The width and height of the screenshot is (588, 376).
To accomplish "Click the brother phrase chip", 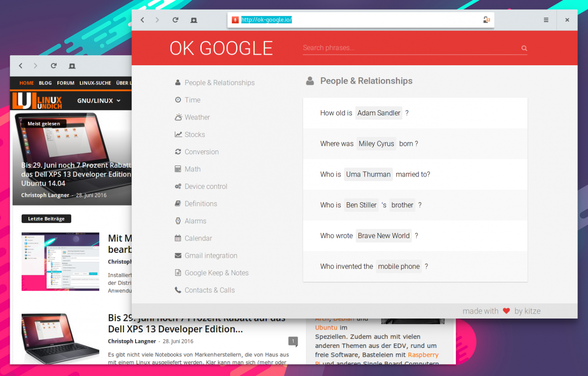I will (x=402, y=205).
